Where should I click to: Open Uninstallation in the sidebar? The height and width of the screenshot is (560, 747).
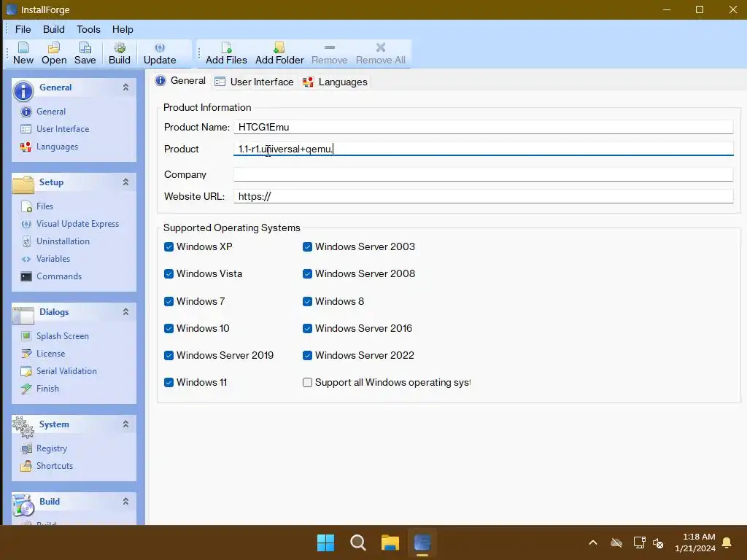[63, 241]
